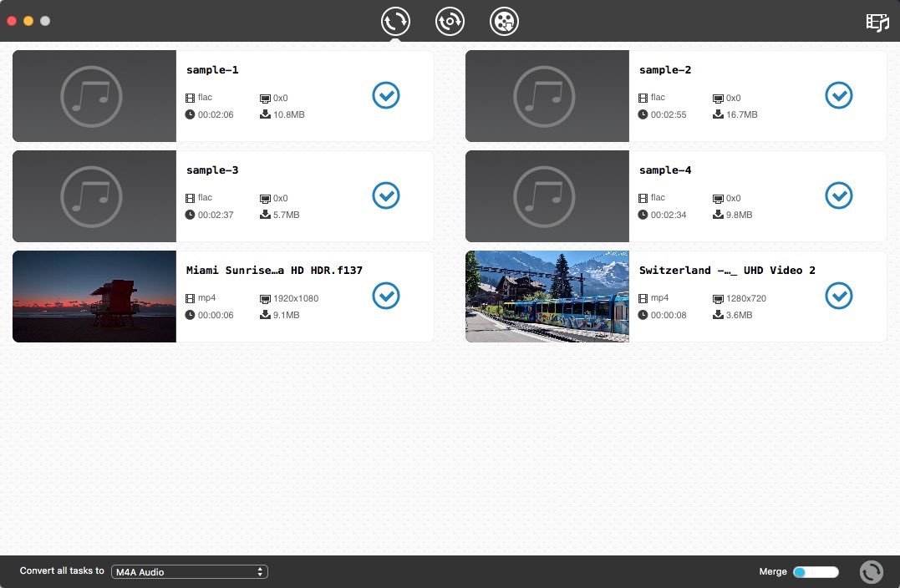The image size is (900, 588).
Task: Start conversion with the round convert button
Action: click(x=871, y=572)
